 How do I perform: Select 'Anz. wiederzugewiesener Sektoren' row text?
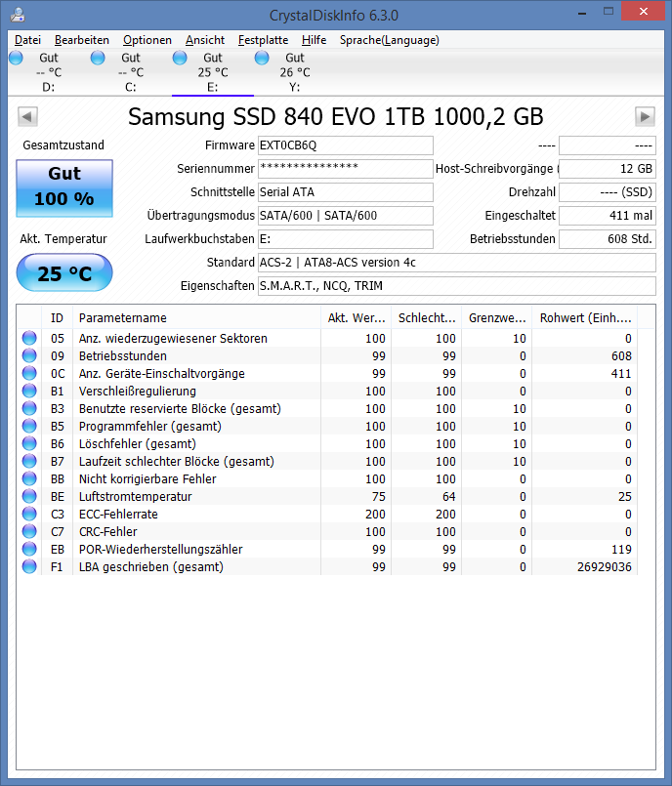click(173, 339)
